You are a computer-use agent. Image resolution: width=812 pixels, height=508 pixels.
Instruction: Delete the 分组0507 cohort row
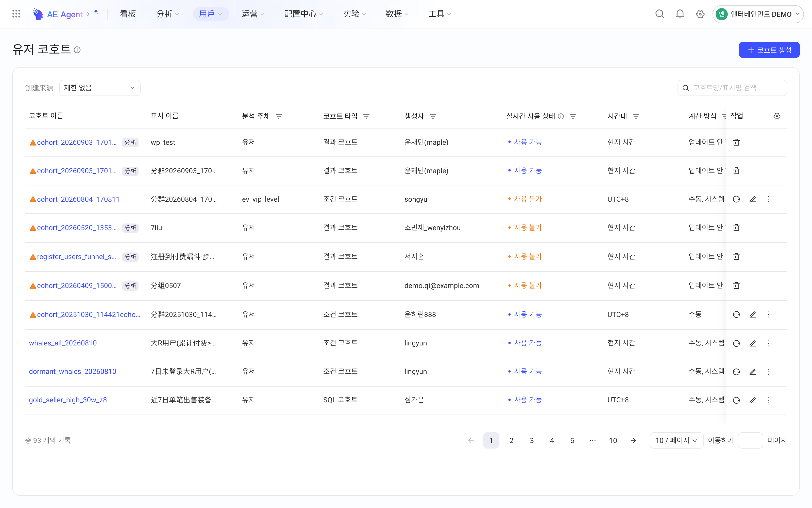tap(736, 285)
